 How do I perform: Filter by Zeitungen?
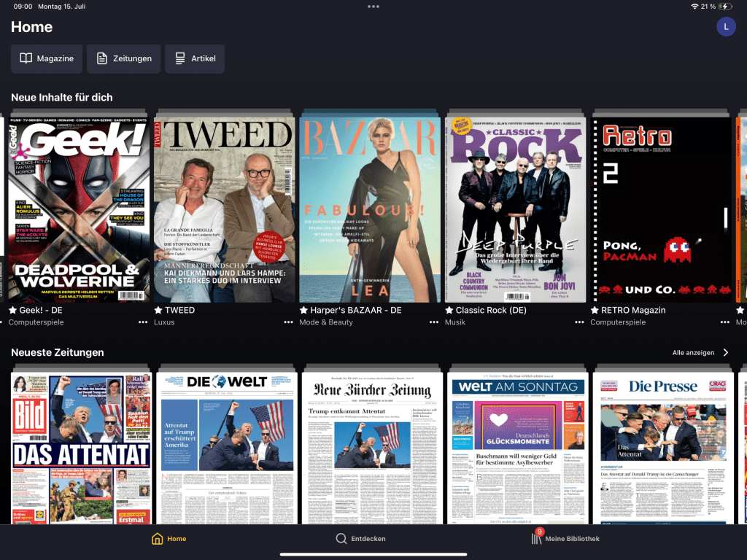point(123,58)
